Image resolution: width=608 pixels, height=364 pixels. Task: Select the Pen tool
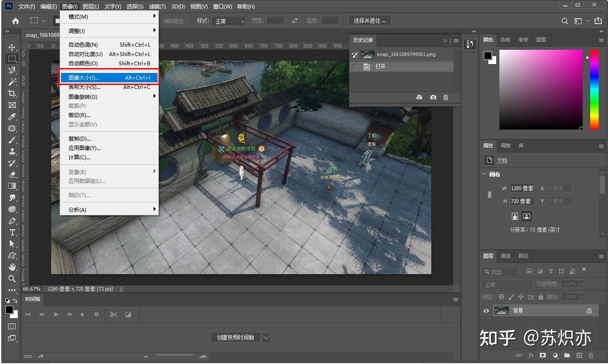coord(12,221)
